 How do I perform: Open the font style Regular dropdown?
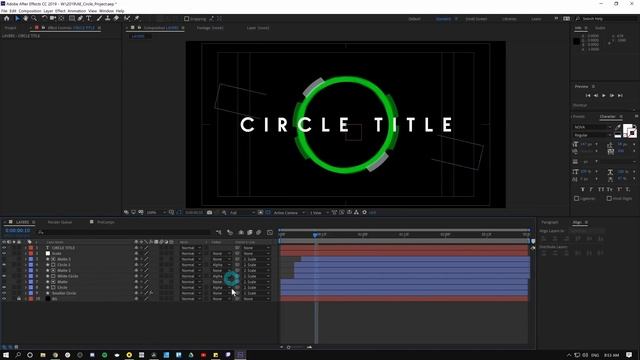click(x=592, y=135)
